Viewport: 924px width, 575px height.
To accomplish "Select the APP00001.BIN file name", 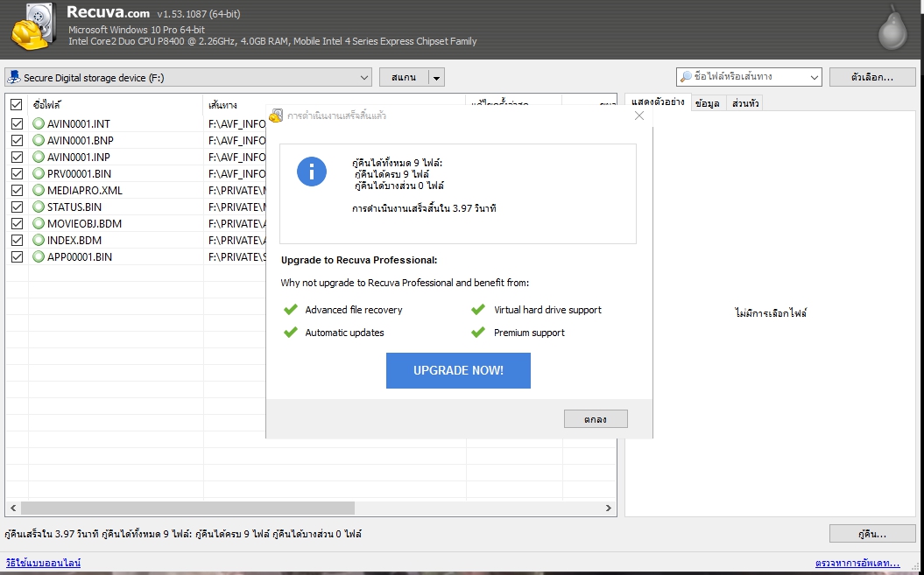I will coord(80,256).
